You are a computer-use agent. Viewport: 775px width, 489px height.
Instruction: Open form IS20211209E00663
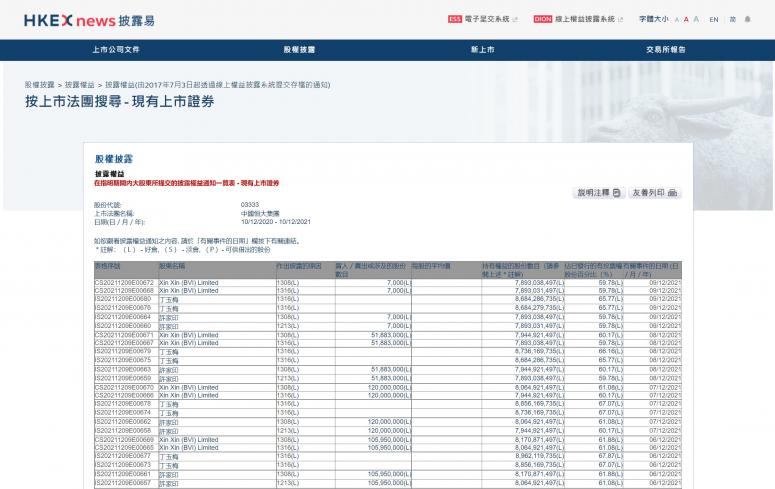pos(123,369)
